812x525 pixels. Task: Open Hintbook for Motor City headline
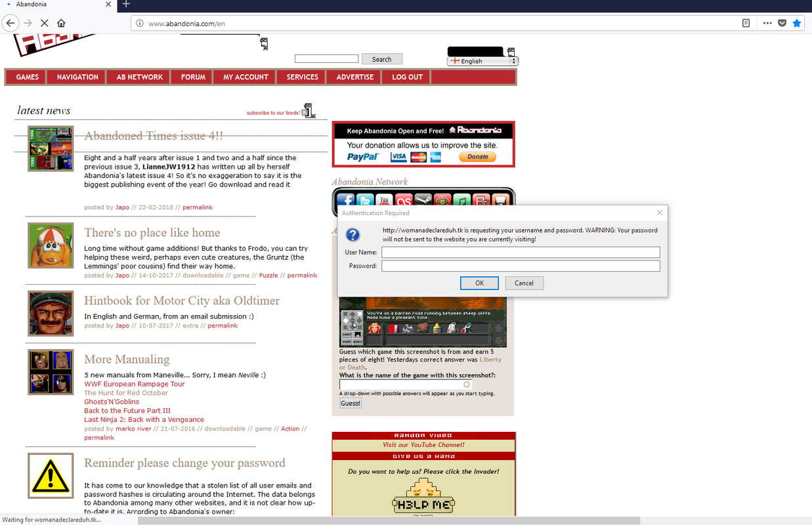(x=182, y=301)
